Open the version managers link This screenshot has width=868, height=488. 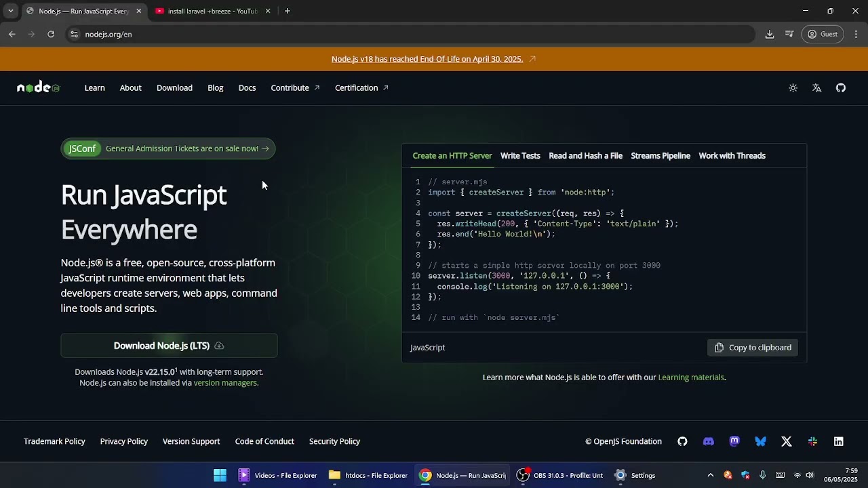coord(225,383)
